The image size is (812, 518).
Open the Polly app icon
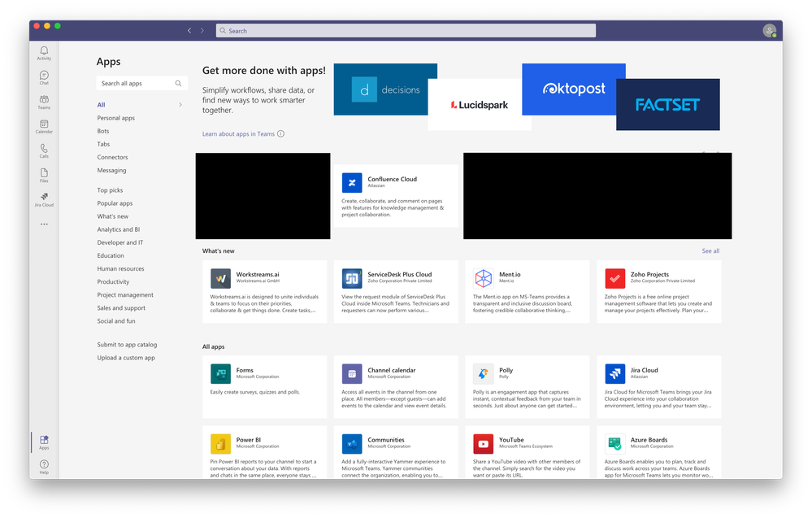(x=483, y=373)
